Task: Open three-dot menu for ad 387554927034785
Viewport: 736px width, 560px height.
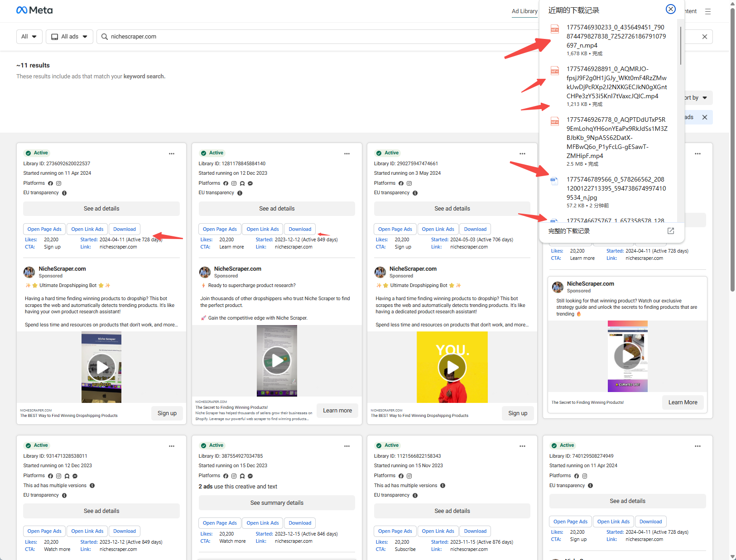Action: pos(347,446)
